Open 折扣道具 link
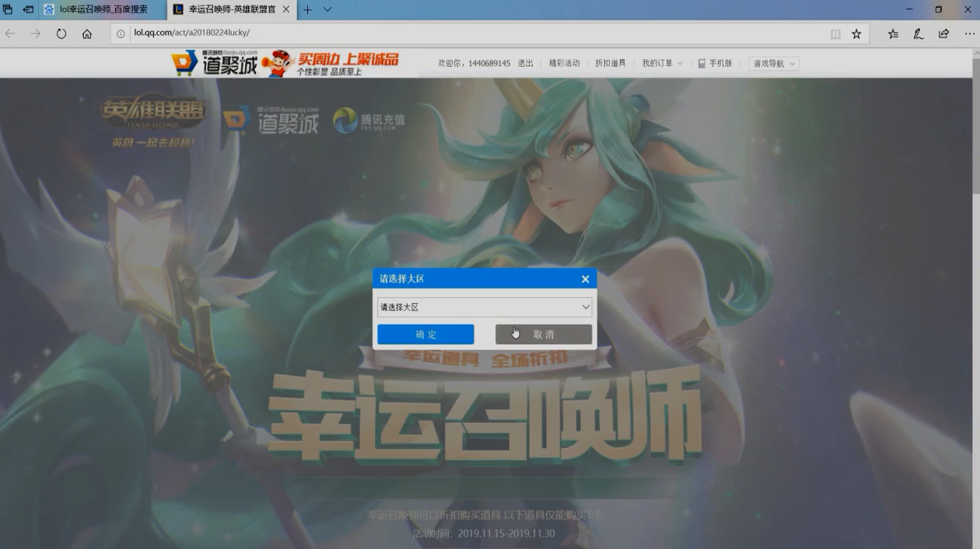 pyautogui.click(x=611, y=63)
